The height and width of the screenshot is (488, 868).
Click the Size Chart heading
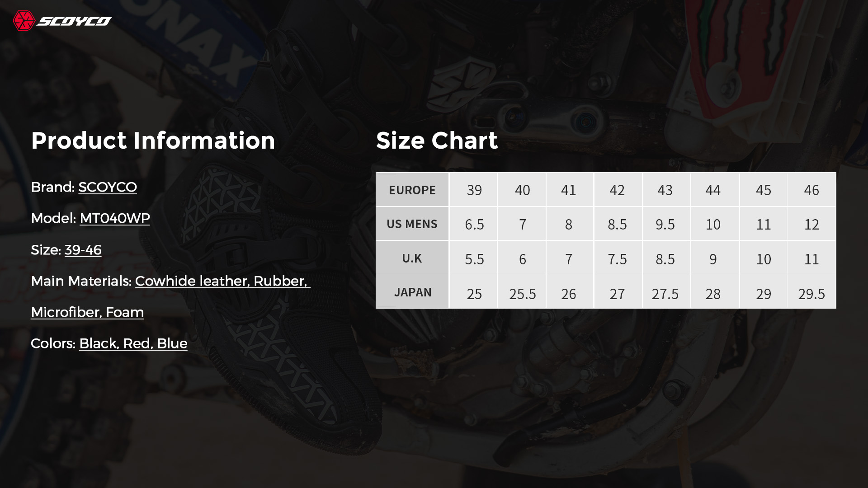[437, 141]
